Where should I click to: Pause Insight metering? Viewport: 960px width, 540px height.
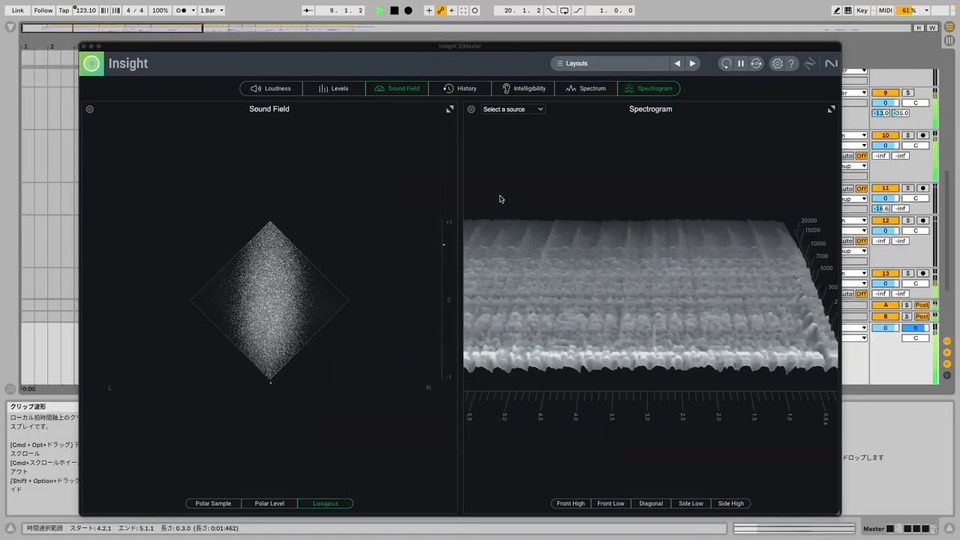(741, 63)
